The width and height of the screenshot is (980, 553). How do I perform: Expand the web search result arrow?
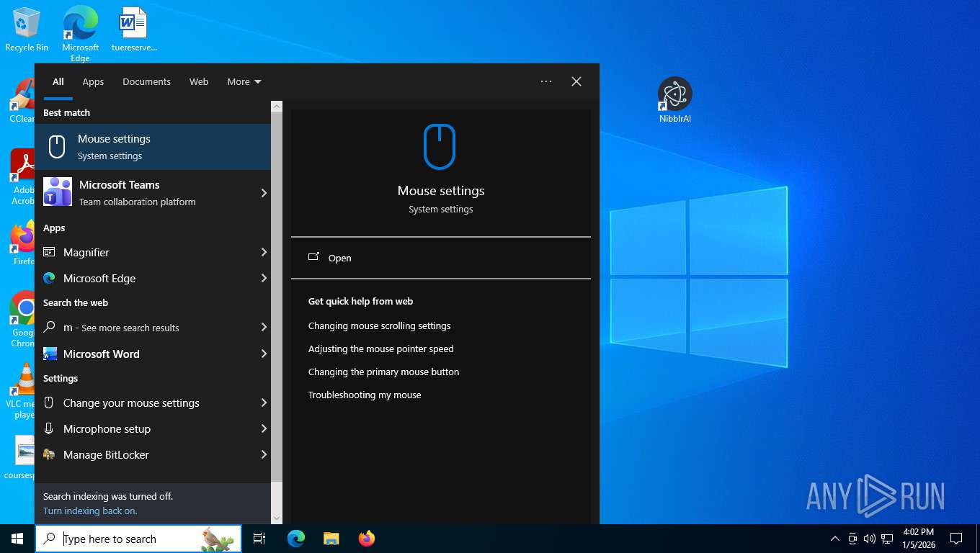[264, 327]
